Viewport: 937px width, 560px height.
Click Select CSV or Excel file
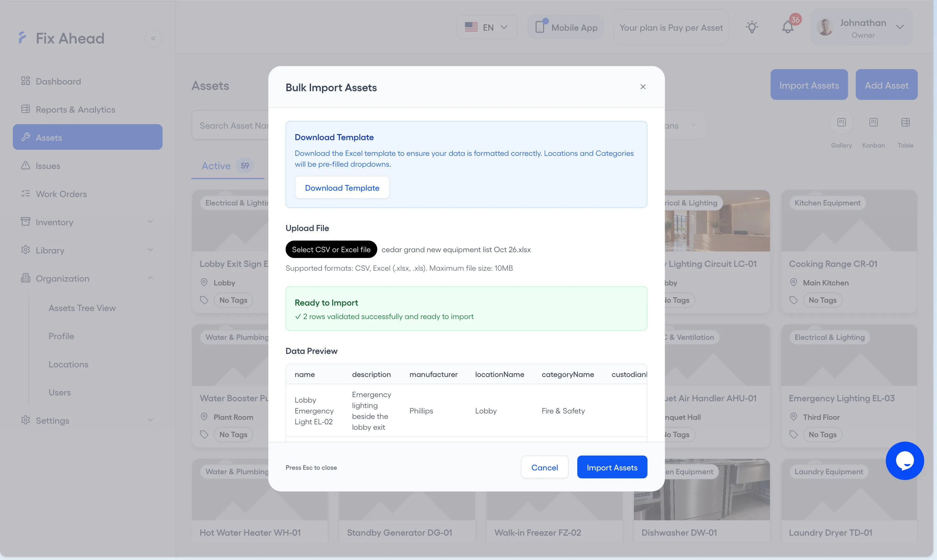tap(331, 249)
